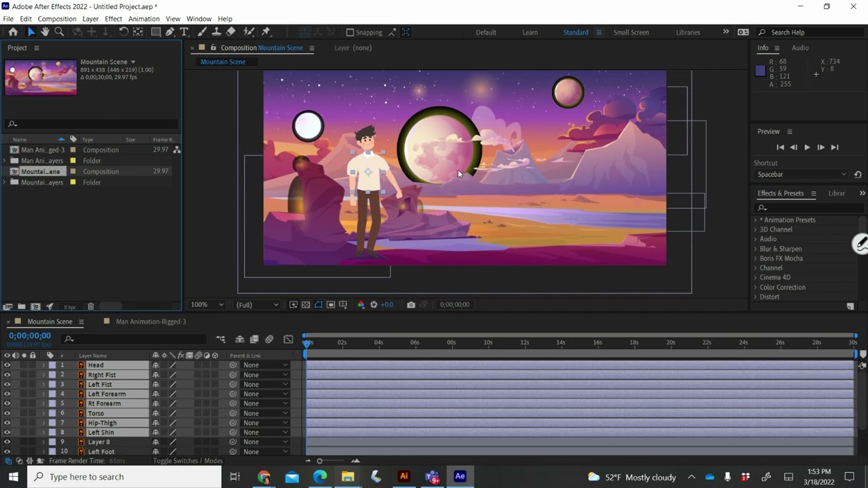Select the Puppet Pin tool
The width and height of the screenshot is (868, 488).
click(266, 32)
